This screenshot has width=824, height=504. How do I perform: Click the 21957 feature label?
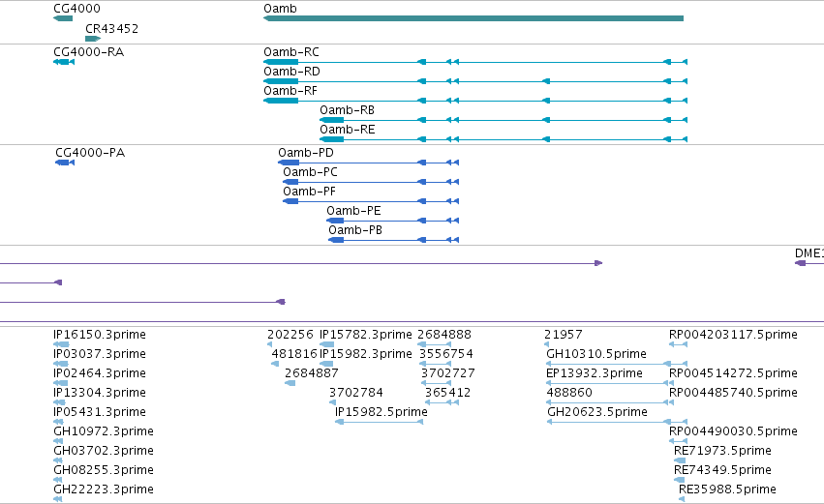[564, 335]
